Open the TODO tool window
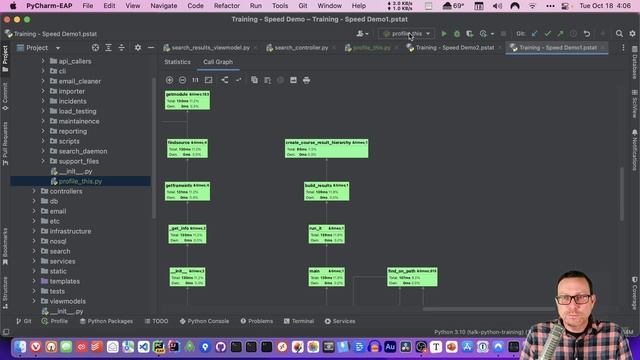The height and width of the screenshot is (360, 640). [x=156, y=321]
